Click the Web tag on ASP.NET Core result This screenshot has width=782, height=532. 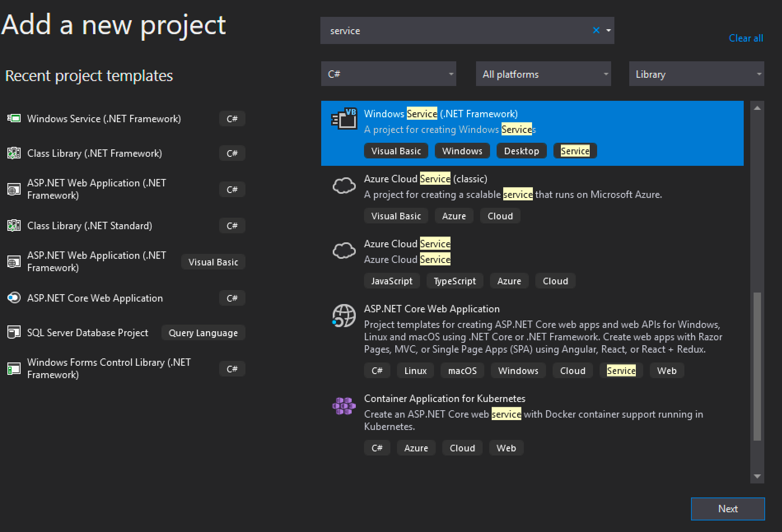pyautogui.click(x=667, y=371)
